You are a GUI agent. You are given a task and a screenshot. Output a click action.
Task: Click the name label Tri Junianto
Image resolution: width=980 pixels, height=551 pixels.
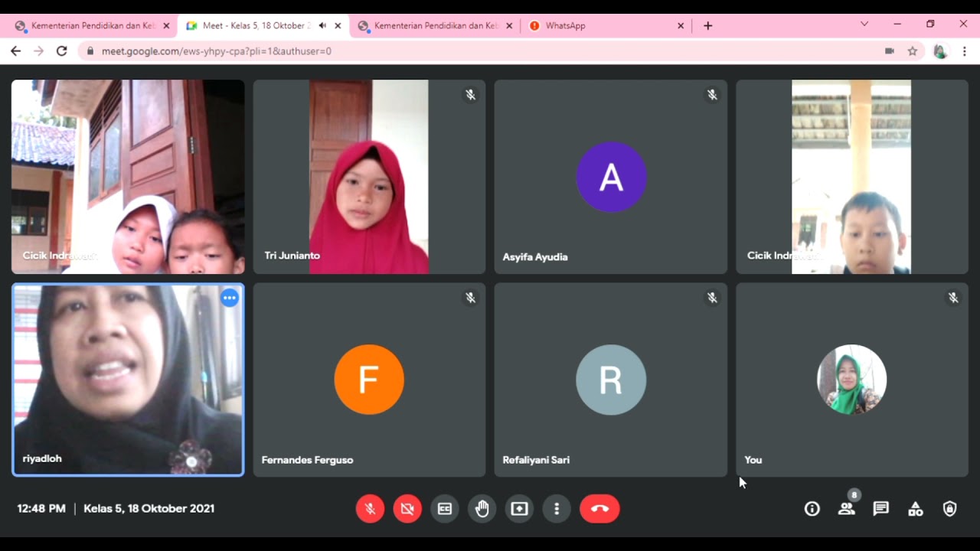(292, 256)
